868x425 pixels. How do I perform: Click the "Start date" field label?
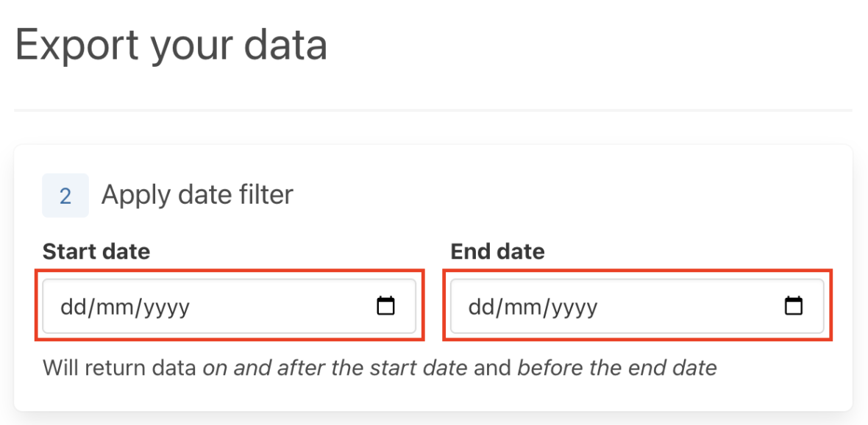(x=96, y=251)
